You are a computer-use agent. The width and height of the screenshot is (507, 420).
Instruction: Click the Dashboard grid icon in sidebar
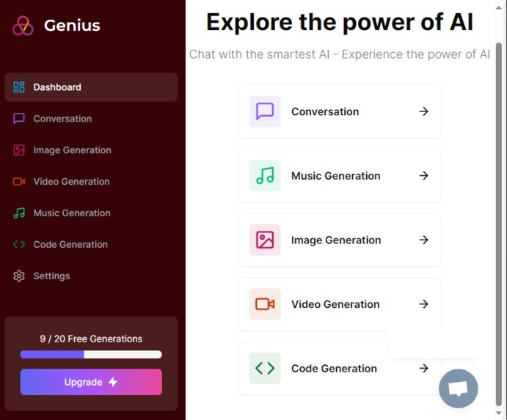click(x=19, y=87)
